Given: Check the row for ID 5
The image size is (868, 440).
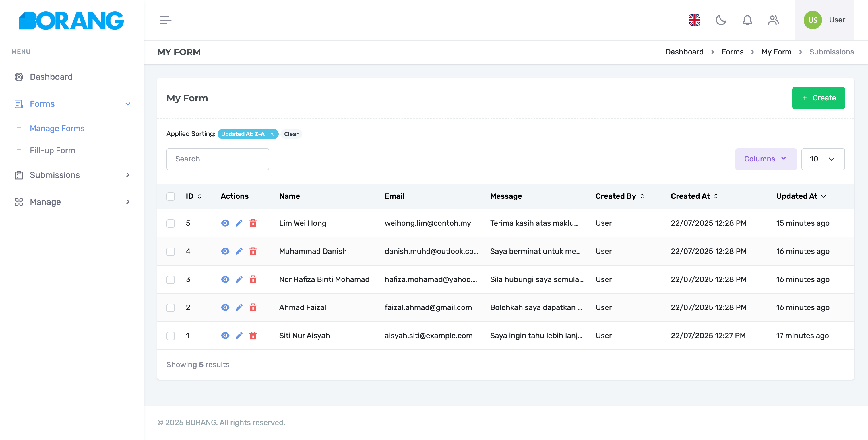Looking at the screenshot, I should point(170,223).
